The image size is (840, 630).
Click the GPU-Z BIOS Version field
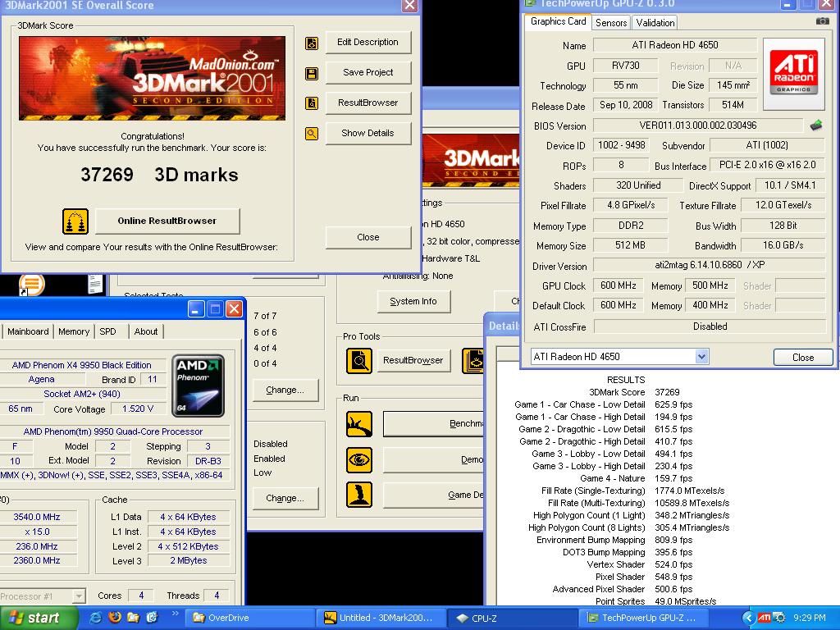698,126
